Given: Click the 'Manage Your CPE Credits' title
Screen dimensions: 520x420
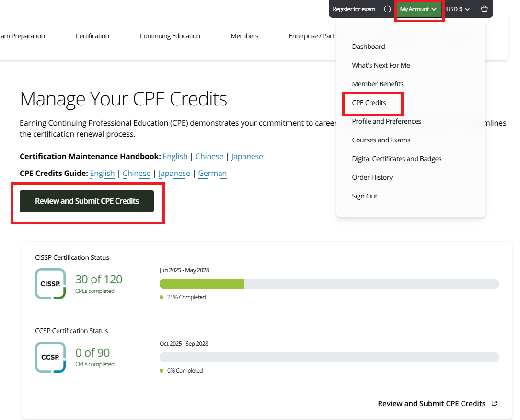Looking at the screenshot, I should click(123, 99).
